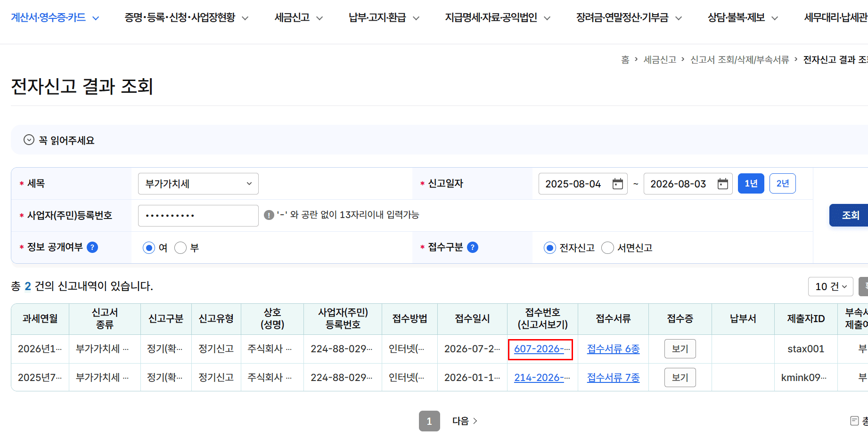Expand 증명·등록·신청·사업장현황 menu
The height and width of the screenshot is (446, 868).
click(x=187, y=18)
